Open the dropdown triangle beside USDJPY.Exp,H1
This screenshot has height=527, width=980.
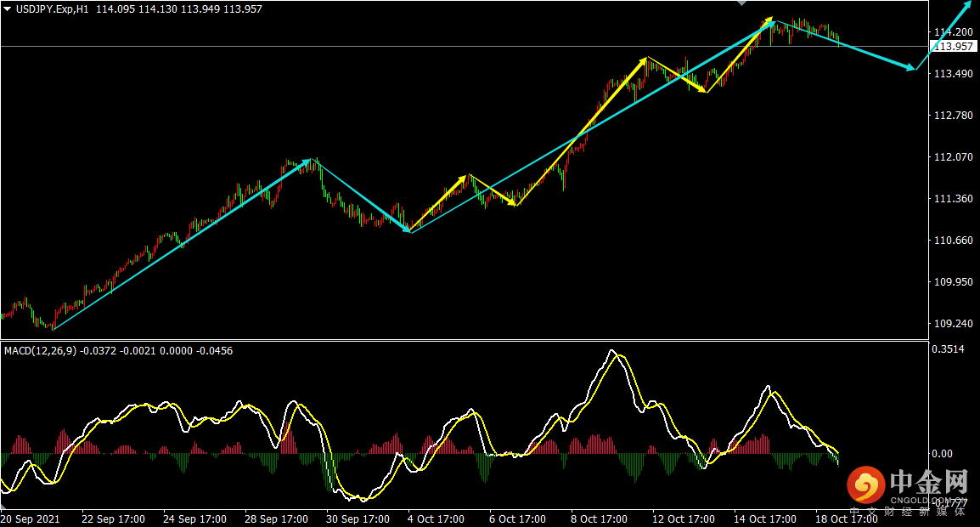point(8,8)
